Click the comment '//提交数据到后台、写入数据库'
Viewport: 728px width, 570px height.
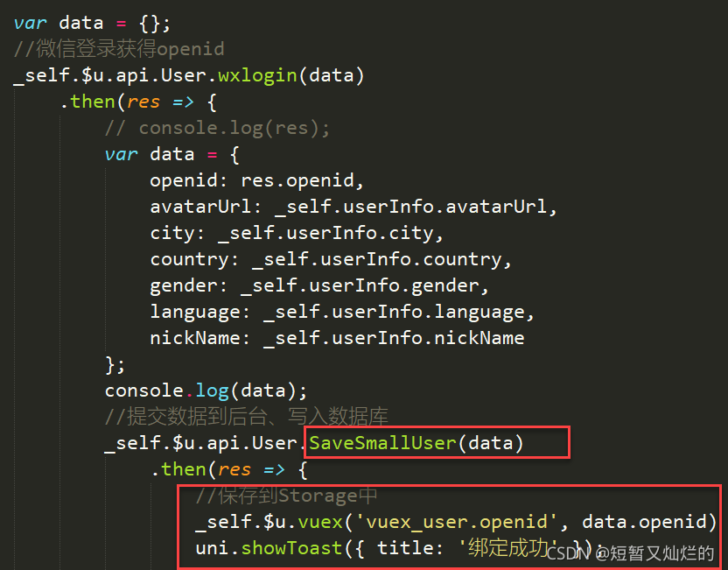point(246,416)
